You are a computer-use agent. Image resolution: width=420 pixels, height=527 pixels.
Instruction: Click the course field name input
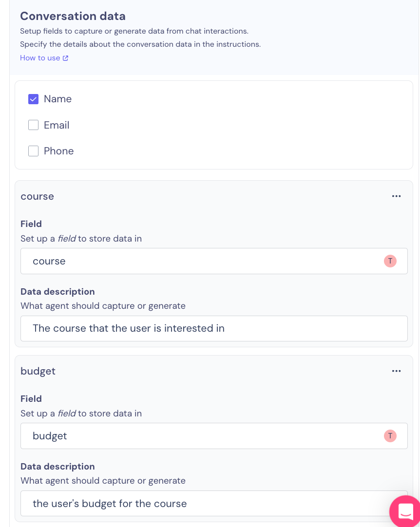[x=214, y=261]
